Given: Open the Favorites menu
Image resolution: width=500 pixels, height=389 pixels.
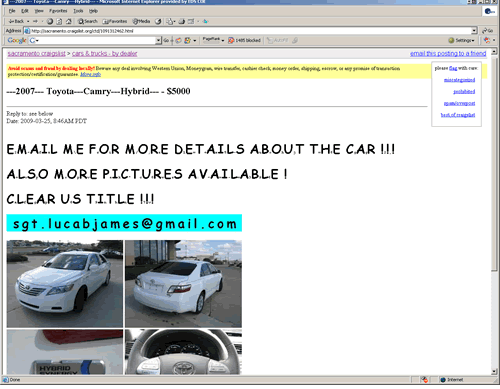Looking at the screenshot, I should [x=58, y=11].
